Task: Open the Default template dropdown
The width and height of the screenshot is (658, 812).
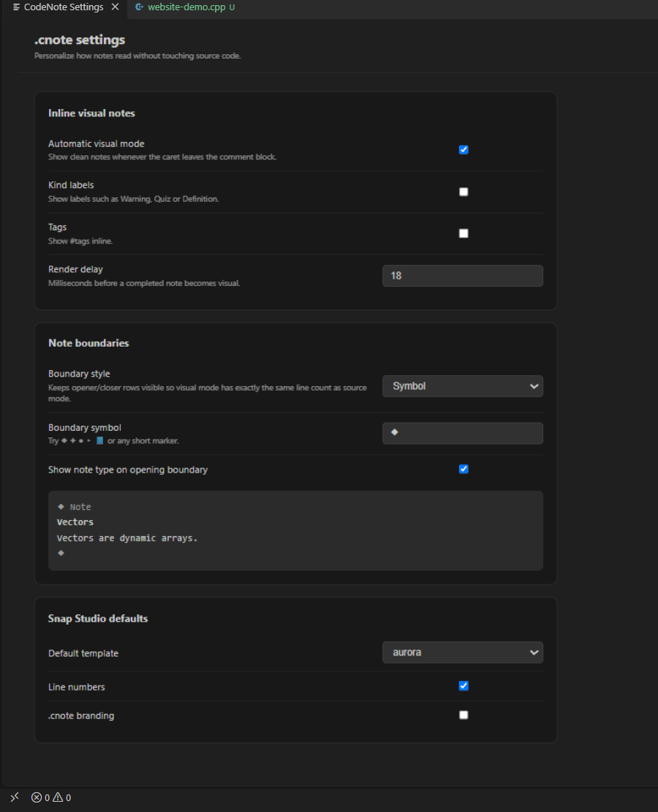Action: point(462,653)
